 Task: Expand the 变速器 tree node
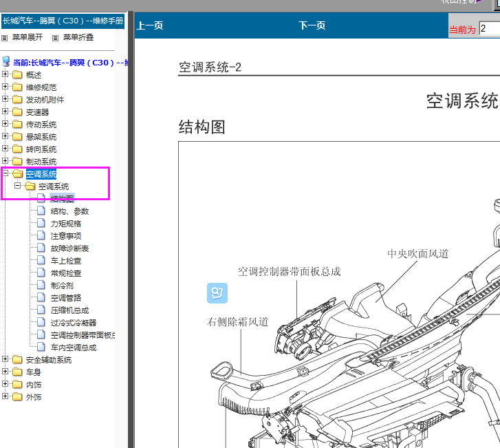click(5, 111)
